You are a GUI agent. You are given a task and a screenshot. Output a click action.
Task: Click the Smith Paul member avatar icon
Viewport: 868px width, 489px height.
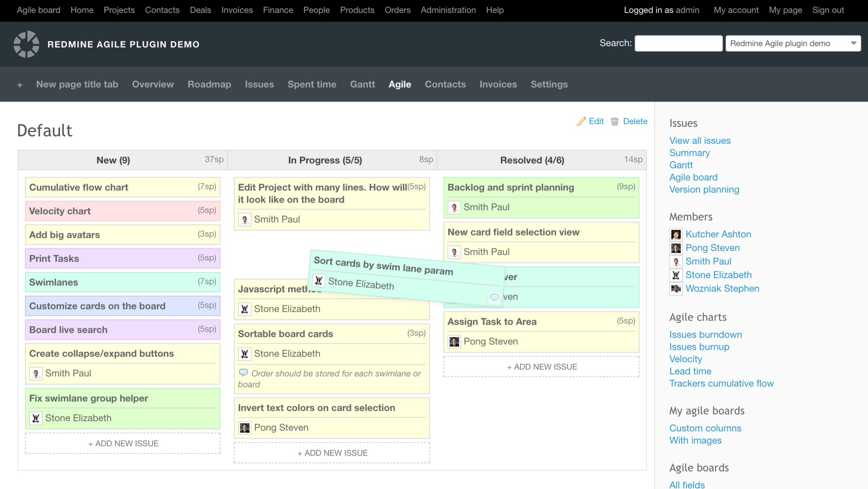click(675, 261)
